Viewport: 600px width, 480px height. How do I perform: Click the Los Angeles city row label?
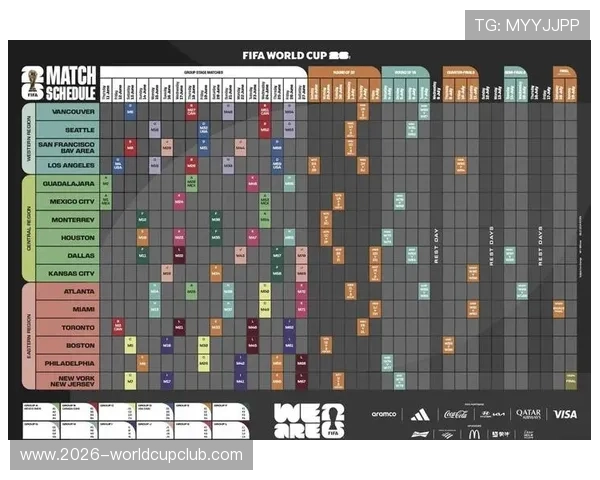pos(68,165)
